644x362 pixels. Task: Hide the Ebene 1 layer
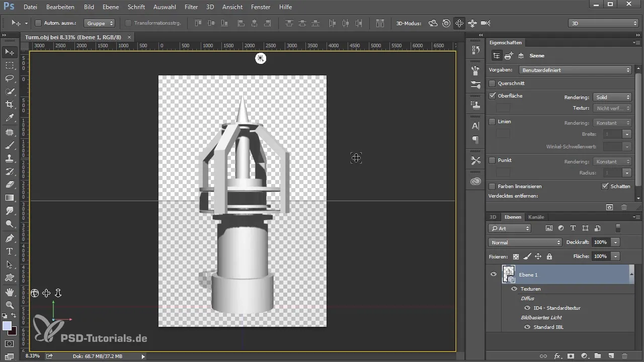coord(494,275)
